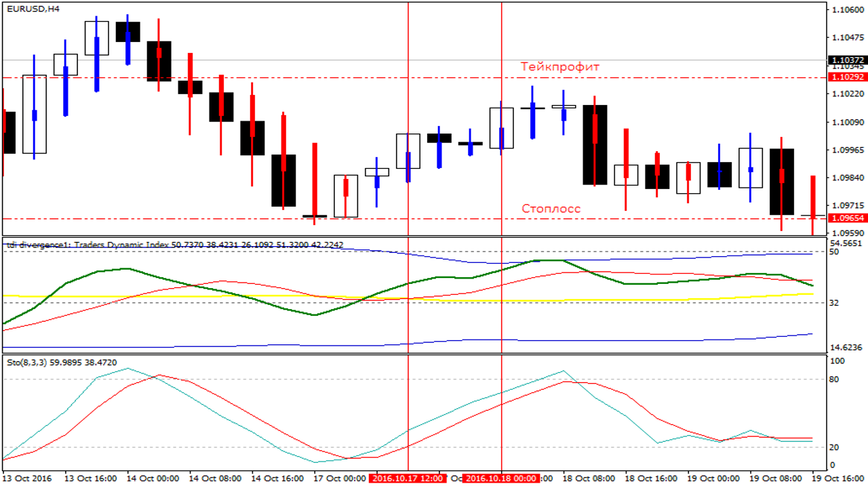Image resolution: width=868 pixels, height=488 pixels.
Task: Click the 1.10600 price axis value
Action: tap(847, 9)
